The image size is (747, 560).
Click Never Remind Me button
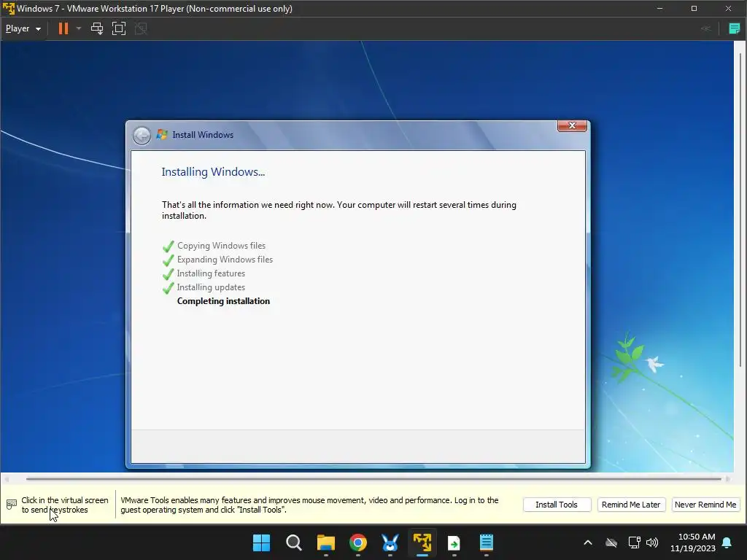coord(705,505)
